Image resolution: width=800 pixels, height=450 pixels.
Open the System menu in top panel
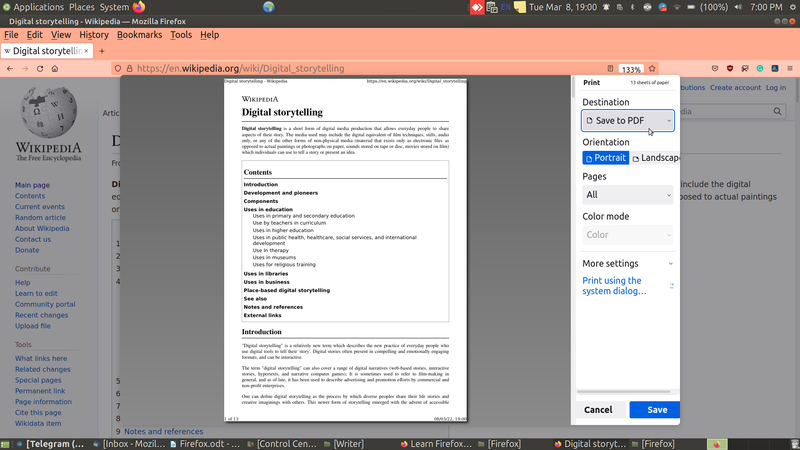(x=114, y=7)
